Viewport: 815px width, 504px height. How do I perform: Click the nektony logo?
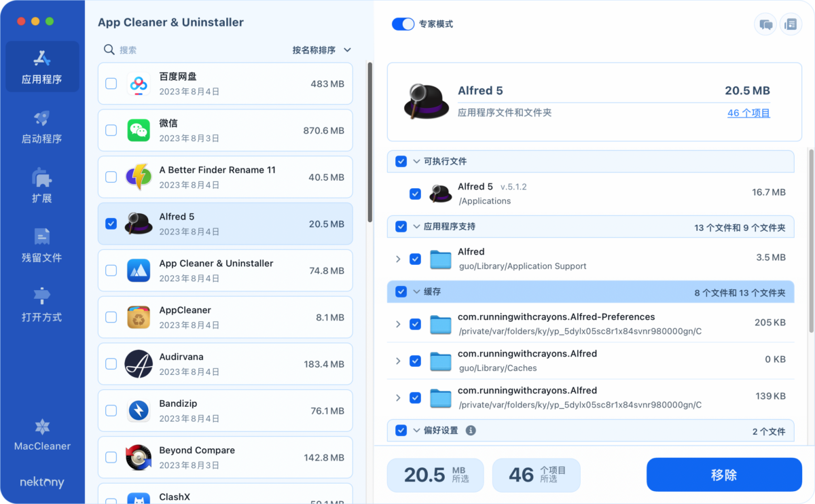42,482
